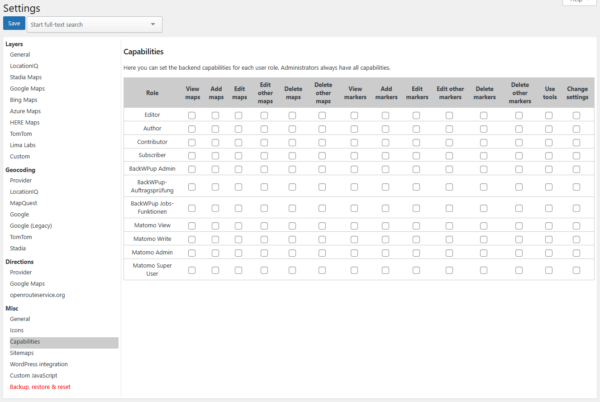Check Add maps for Author role
Viewport: 600px width, 402px height.
point(215,129)
